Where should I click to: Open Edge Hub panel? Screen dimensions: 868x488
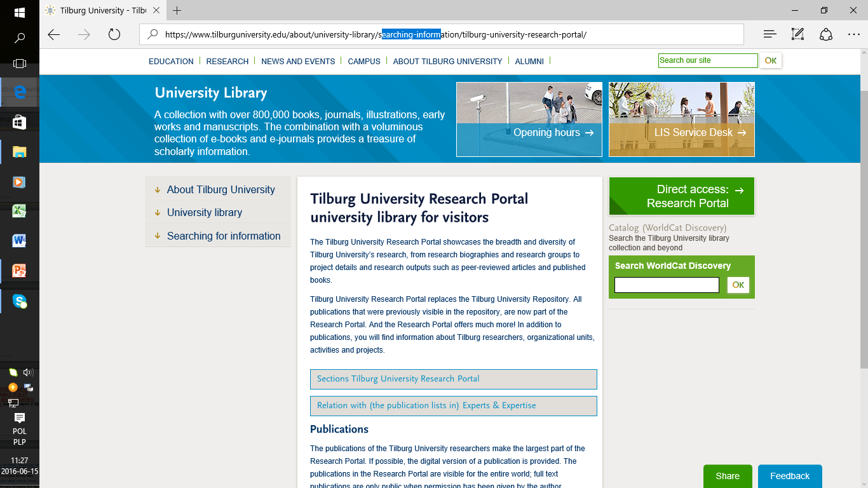(770, 34)
